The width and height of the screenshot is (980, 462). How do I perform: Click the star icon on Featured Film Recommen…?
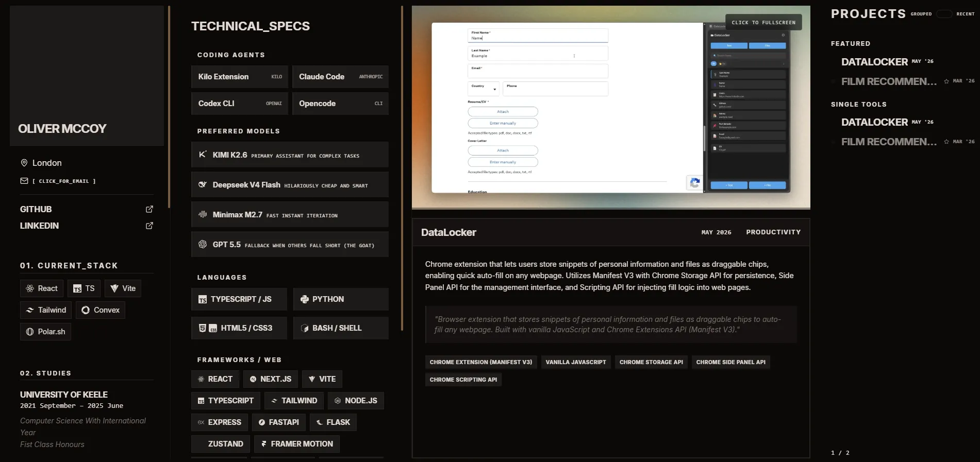click(946, 81)
